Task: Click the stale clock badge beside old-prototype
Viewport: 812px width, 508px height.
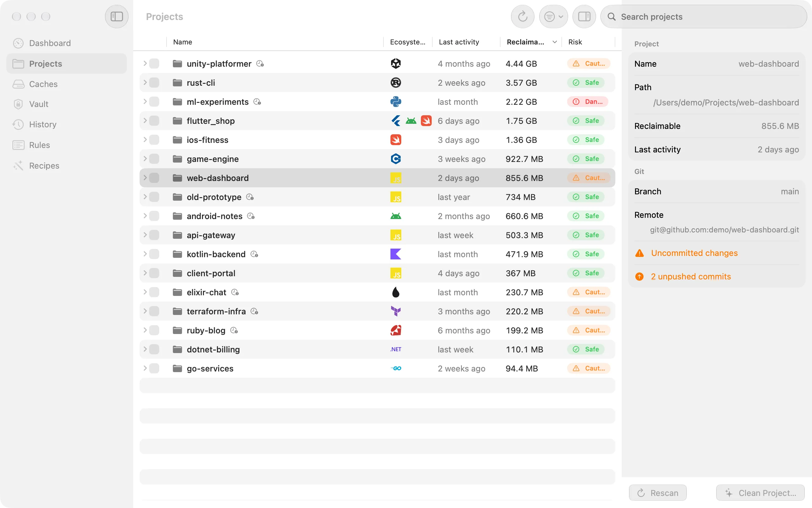Action: (x=250, y=197)
